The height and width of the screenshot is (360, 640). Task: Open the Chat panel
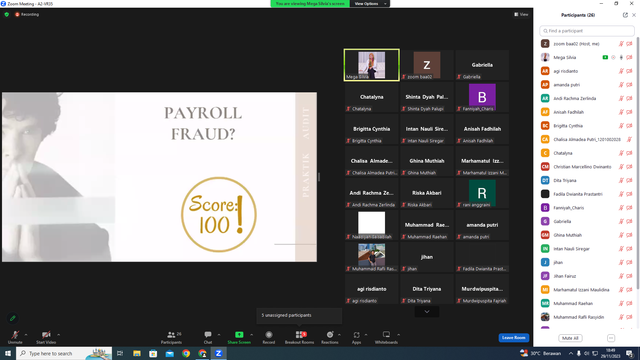pyautogui.click(x=208, y=337)
